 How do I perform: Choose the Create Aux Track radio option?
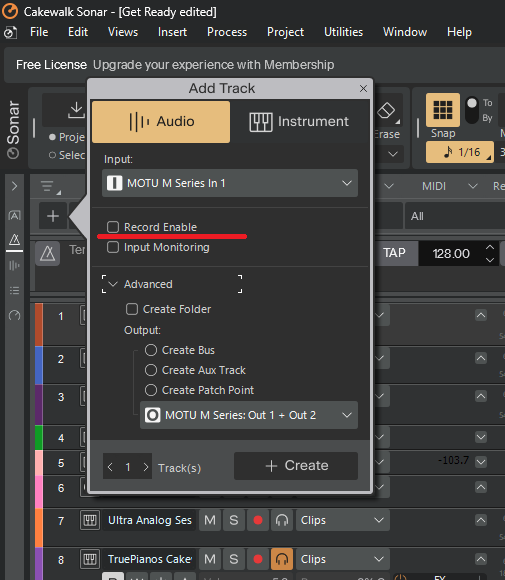[x=151, y=370]
